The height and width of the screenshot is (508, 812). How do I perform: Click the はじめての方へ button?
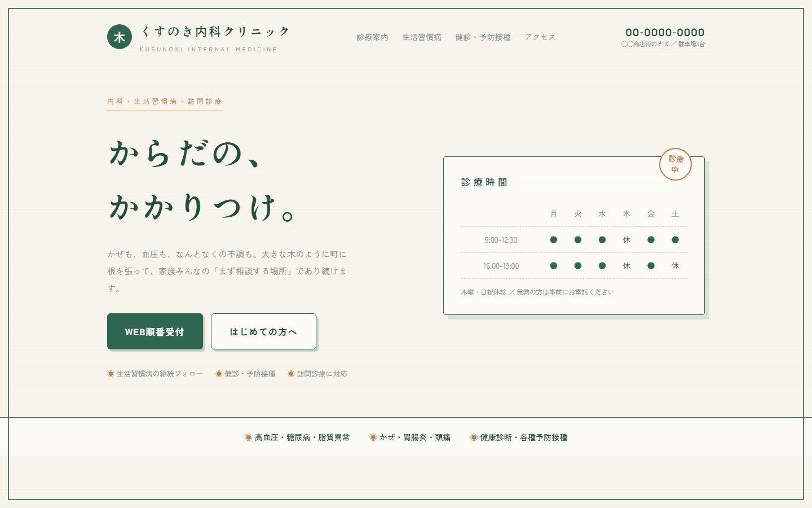tap(263, 331)
